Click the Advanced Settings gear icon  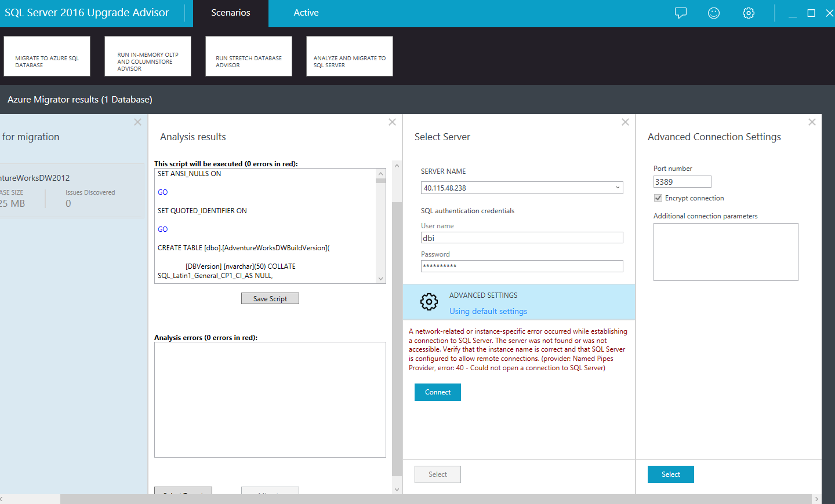tap(429, 301)
